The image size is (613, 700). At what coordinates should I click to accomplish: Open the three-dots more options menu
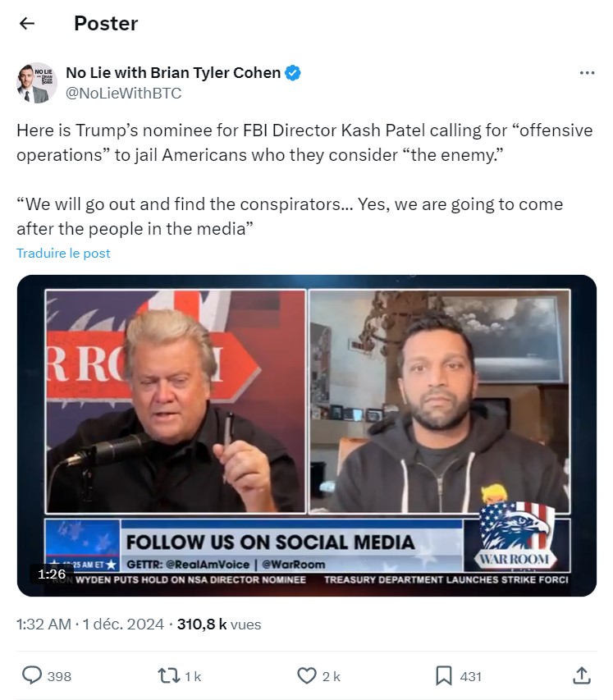(587, 73)
